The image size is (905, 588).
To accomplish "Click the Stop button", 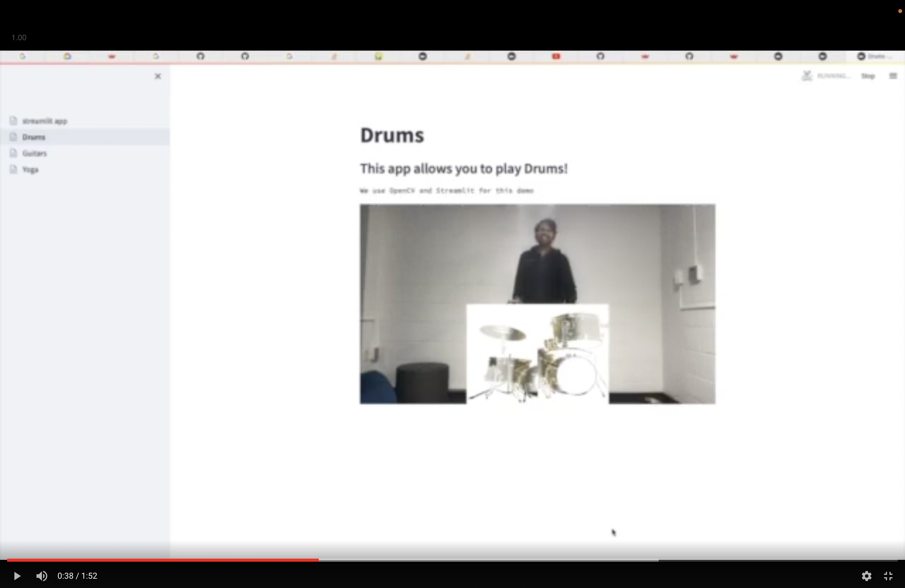I will [x=868, y=76].
